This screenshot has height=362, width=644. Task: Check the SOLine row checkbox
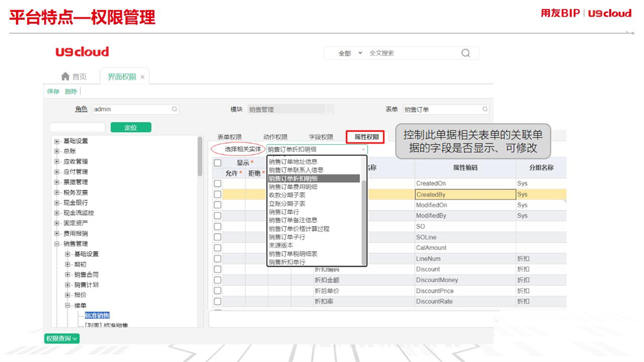218,237
